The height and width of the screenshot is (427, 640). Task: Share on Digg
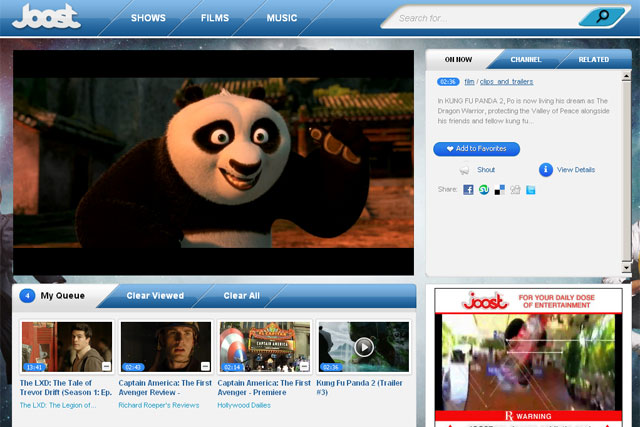click(x=515, y=190)
